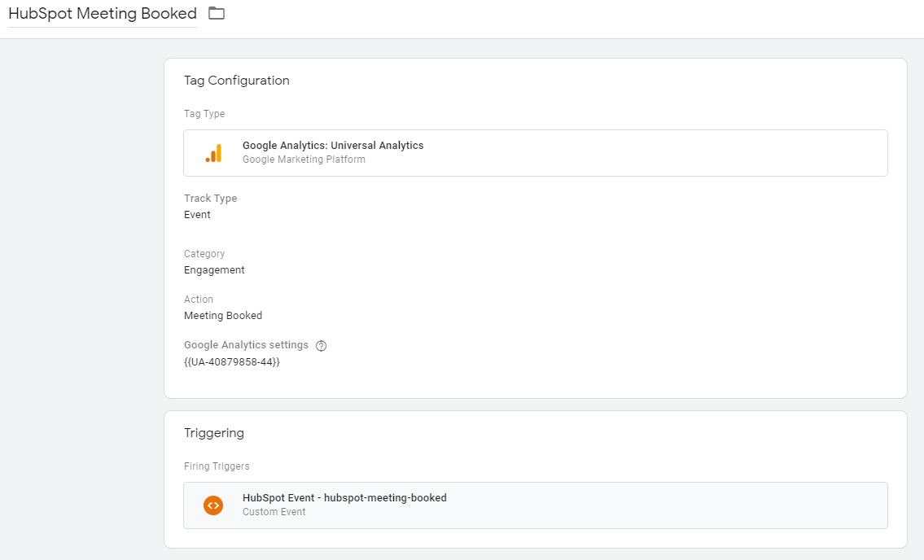
Task: Click the Event track type value
Action: (197, 215)
